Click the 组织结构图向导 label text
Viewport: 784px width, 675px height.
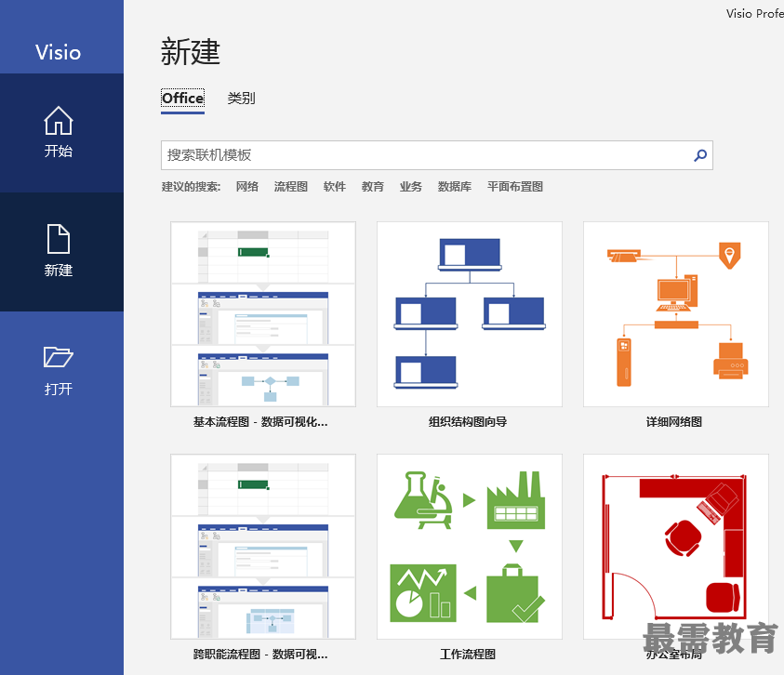click(x=468, y=422)
